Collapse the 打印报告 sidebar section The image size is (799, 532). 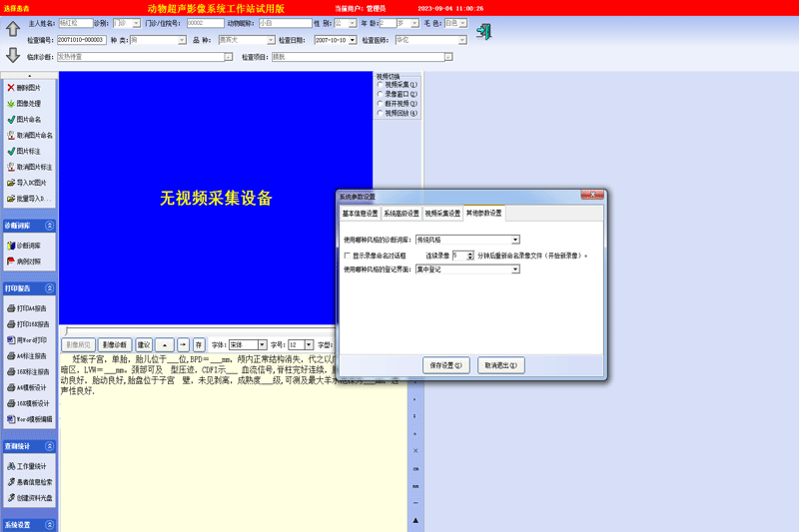49,288
